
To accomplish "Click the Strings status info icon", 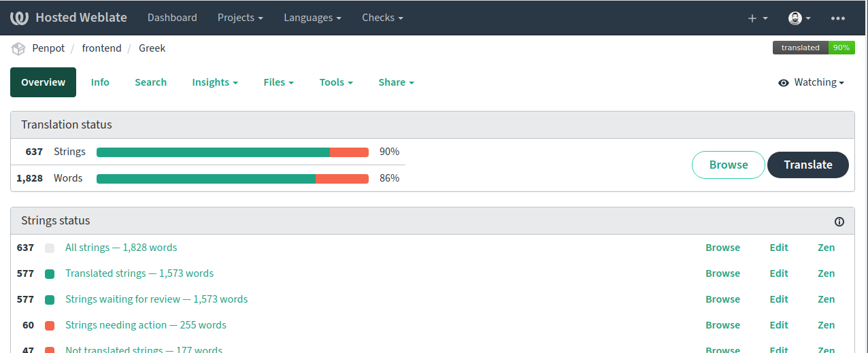I will pyautogui.click(x=839, y=222).
